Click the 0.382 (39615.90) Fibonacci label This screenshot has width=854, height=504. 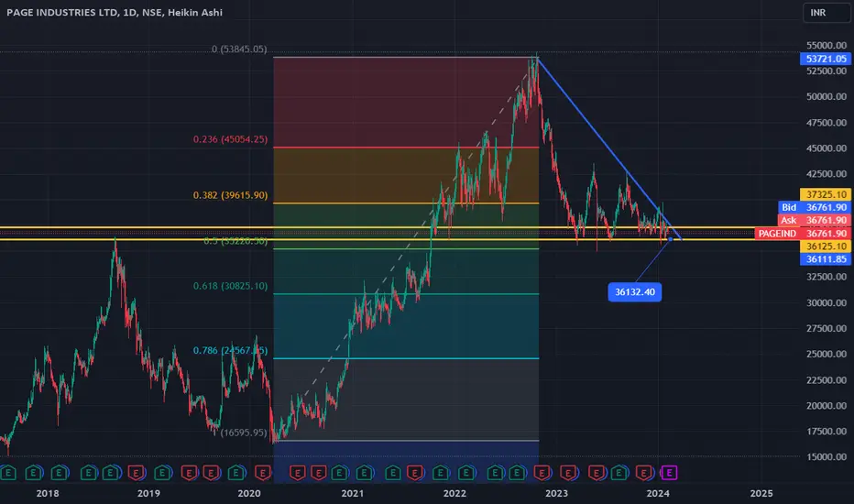coord(230,195)
